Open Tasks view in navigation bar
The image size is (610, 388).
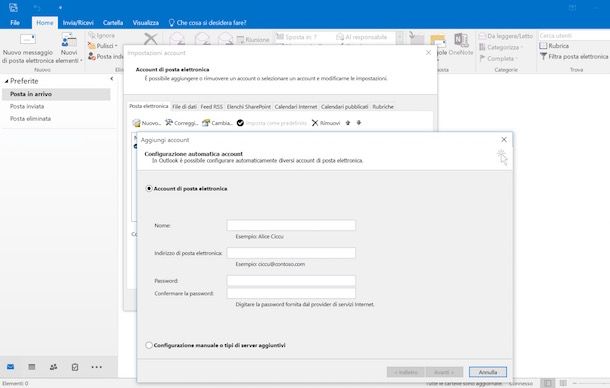coord(75,367)
